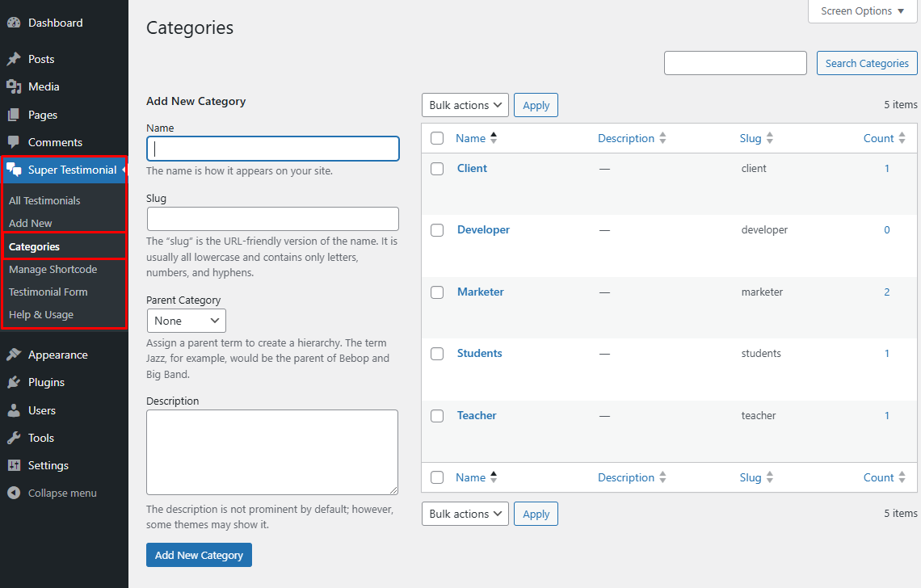
Task: Collapse menu using the arrow icon
Action: pos(14,493)
